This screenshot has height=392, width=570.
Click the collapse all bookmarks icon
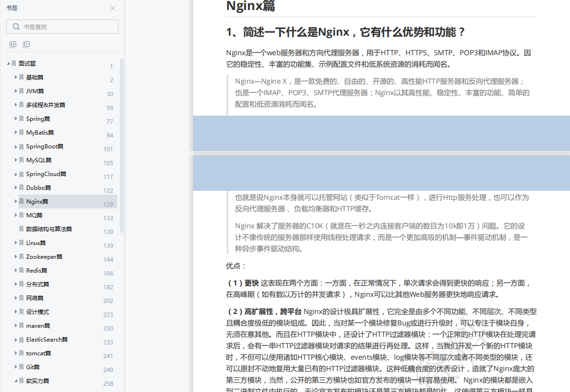point(26,44)
